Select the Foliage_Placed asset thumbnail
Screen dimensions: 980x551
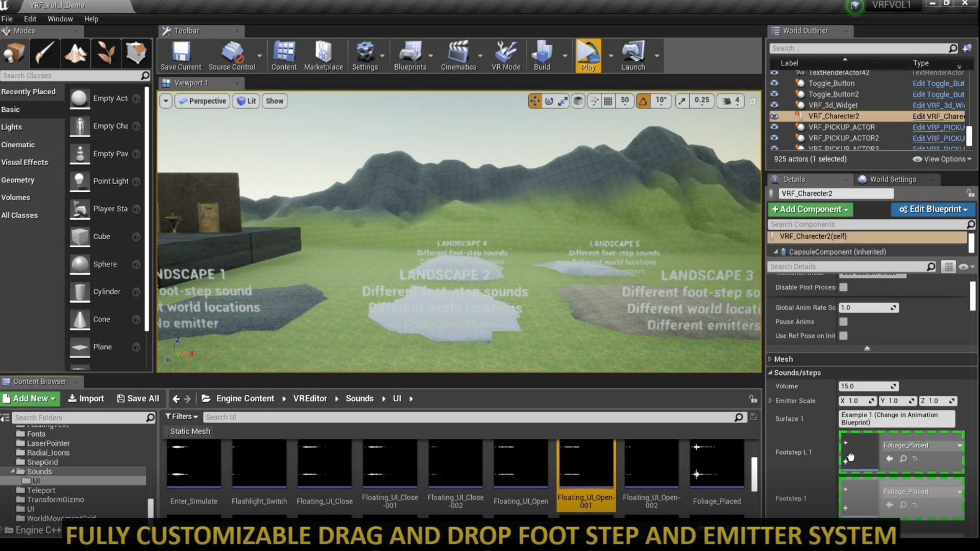(x=716, y=464)
